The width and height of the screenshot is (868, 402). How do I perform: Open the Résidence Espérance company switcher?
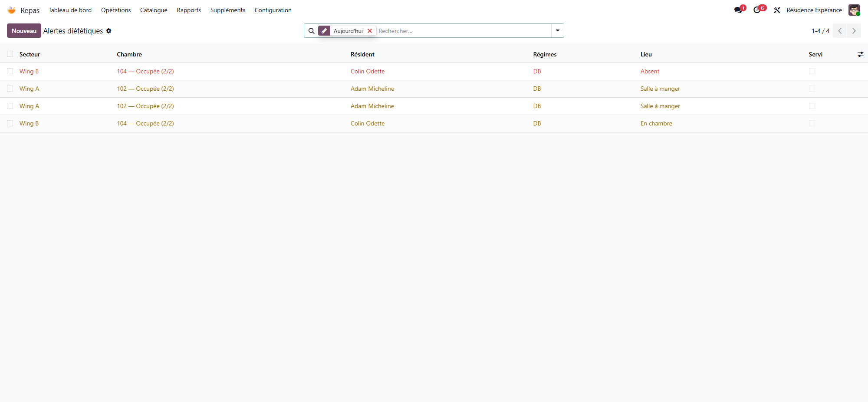814,10
